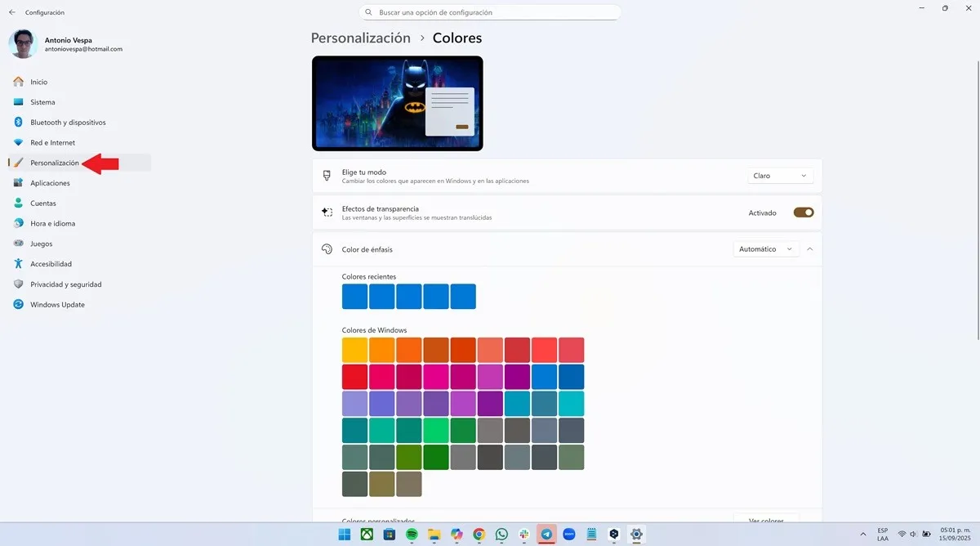This screenshot has height=546, width=980.
Task: Open the ESP LAA language switcher
Action: (x=883, y=535)
